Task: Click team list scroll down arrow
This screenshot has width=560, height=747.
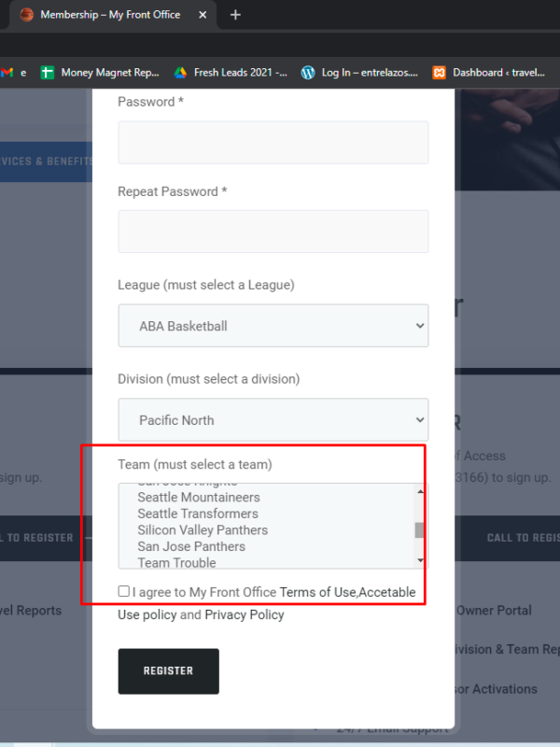Action: coord(420,560)
